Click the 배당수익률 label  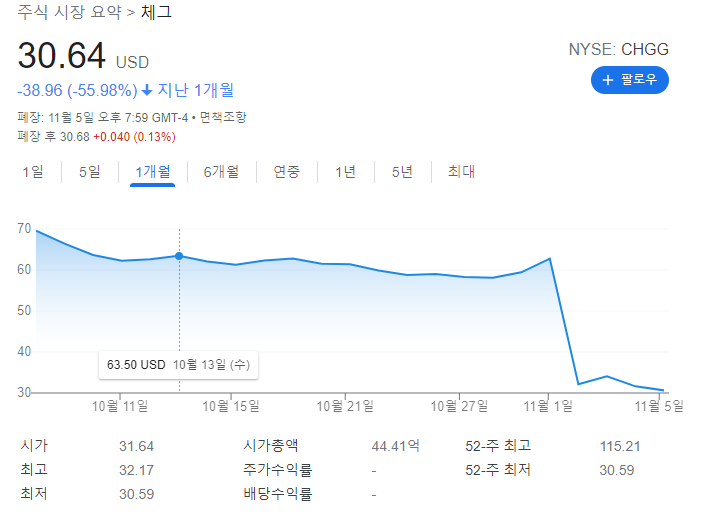(x=278, y=494)
